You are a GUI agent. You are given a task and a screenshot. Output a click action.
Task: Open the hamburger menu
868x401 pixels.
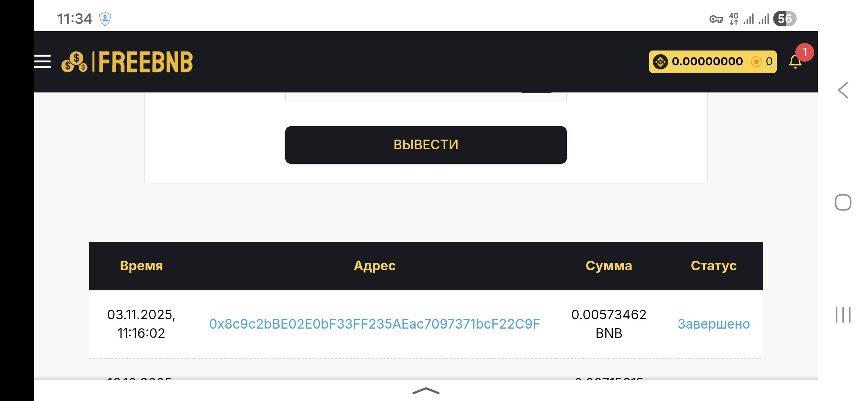click(42, 62)
